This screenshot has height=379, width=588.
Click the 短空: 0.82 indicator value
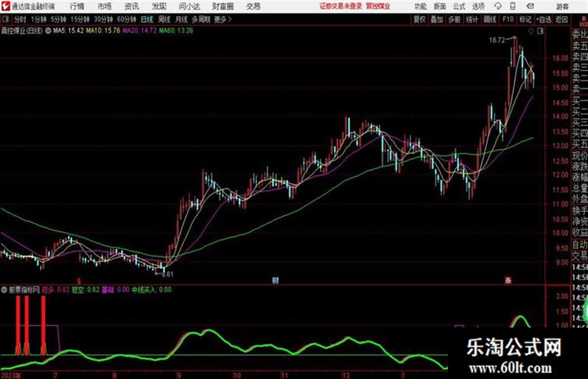point(85,289)
